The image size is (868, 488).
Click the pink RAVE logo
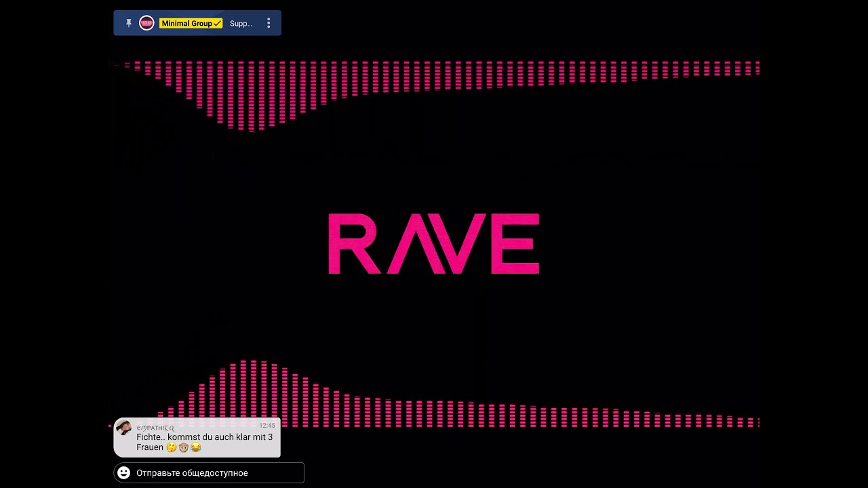(434, 244)
